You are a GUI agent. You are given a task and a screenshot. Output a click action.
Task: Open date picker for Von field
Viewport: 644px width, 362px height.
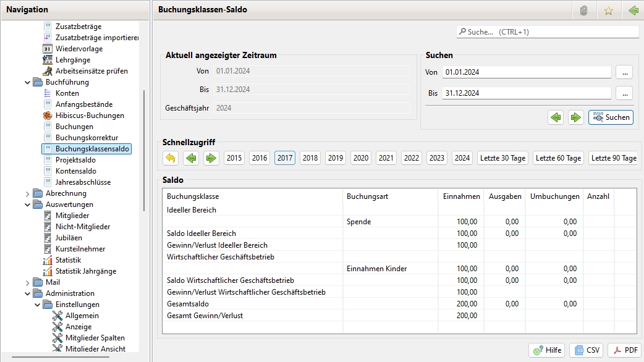pyautogui.click(x=624, y=72)
